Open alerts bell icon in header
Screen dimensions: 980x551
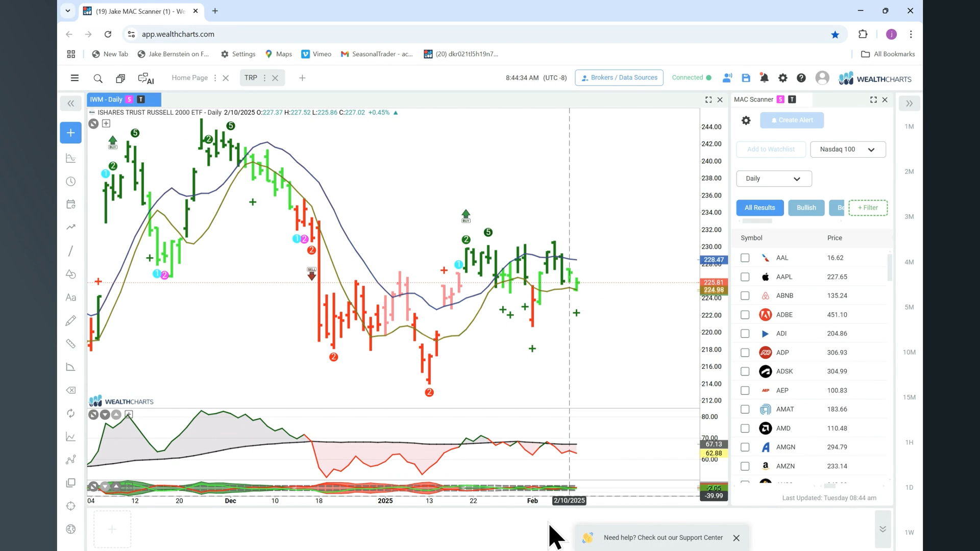pos(764,78)
